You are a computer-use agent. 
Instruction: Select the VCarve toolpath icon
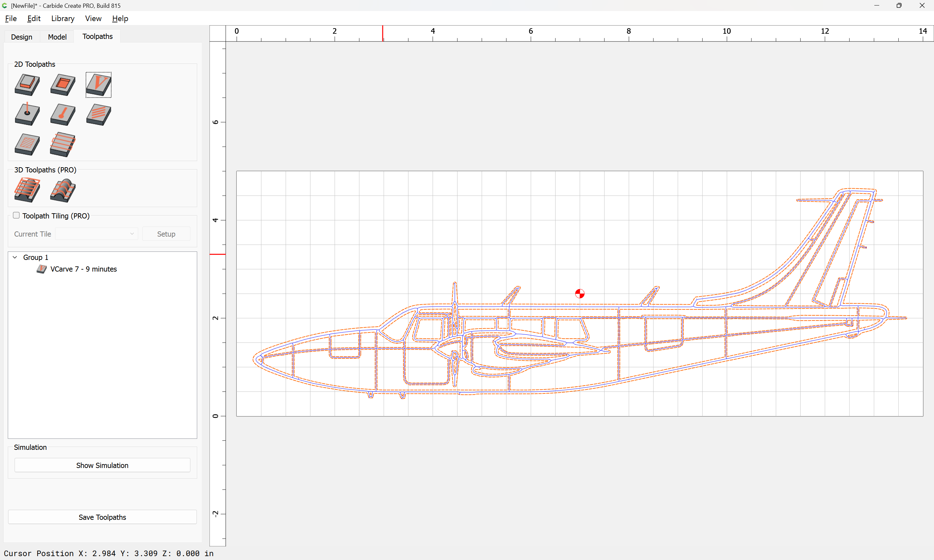[x=99, y=85]
